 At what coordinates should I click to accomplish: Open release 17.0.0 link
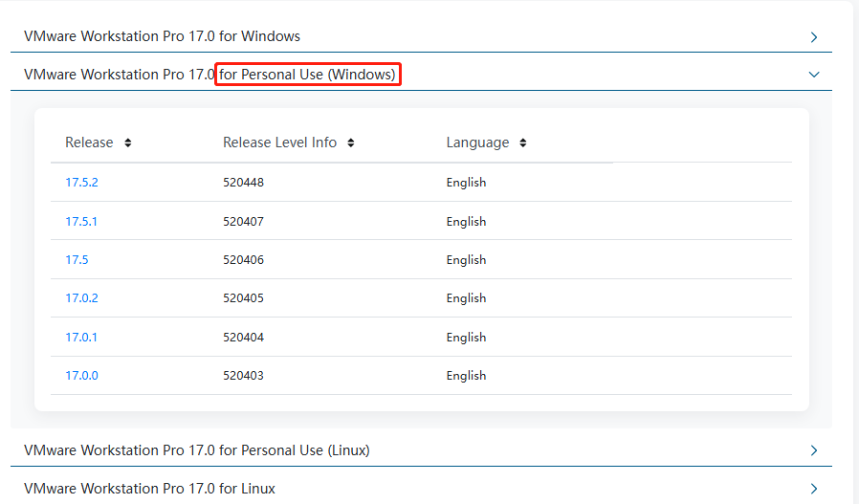[x=81, y=376]
